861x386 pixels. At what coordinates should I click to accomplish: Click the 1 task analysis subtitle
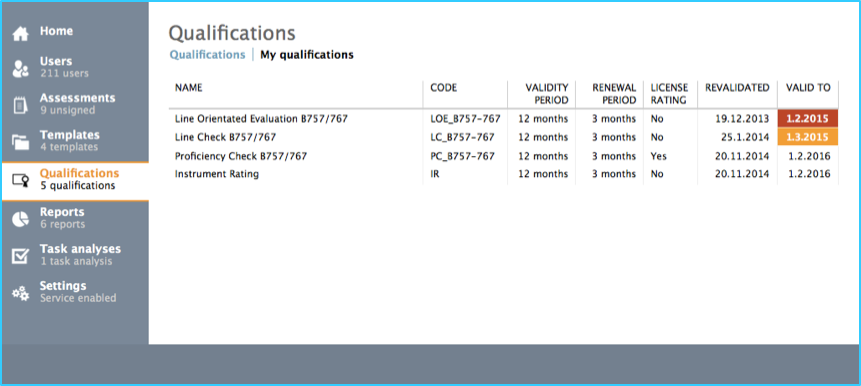click(76, 261)
